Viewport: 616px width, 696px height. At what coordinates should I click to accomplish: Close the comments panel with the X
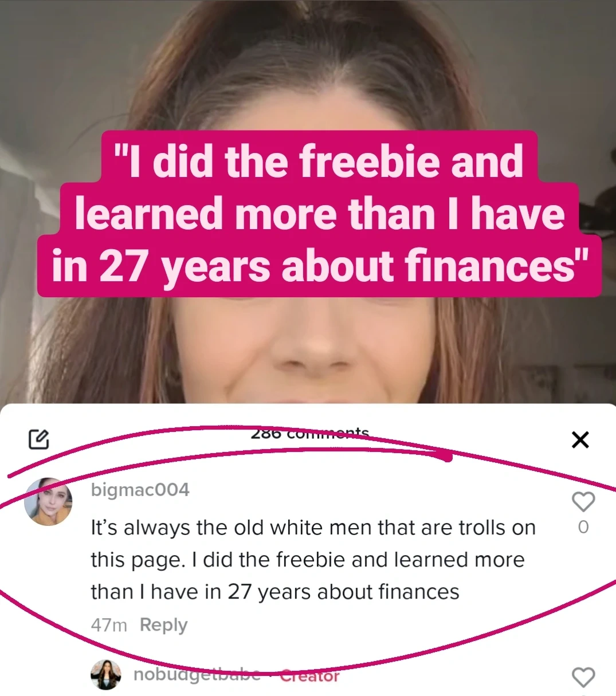pyautogui.click(x=580, y=440)
